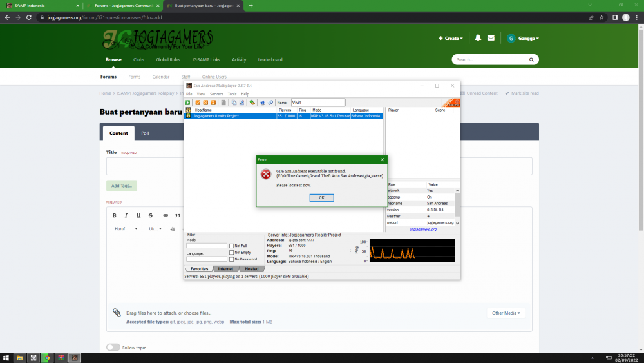Screen dimensions: 644x363
Task: Click into the Name field containing Vivin
Action: click(318, 103)
